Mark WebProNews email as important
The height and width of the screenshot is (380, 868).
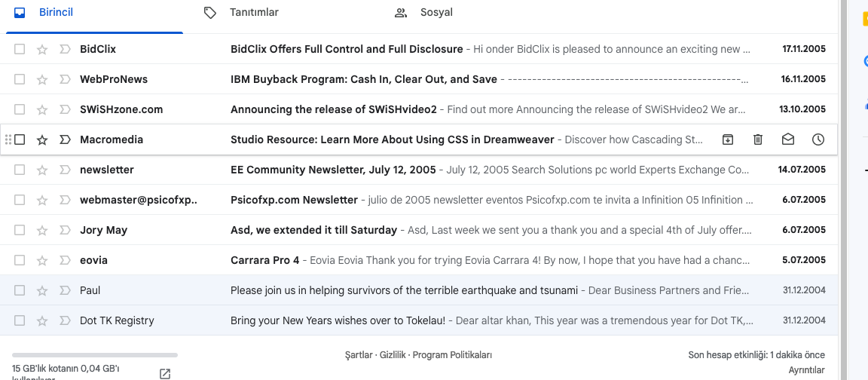tap(65, 79)
